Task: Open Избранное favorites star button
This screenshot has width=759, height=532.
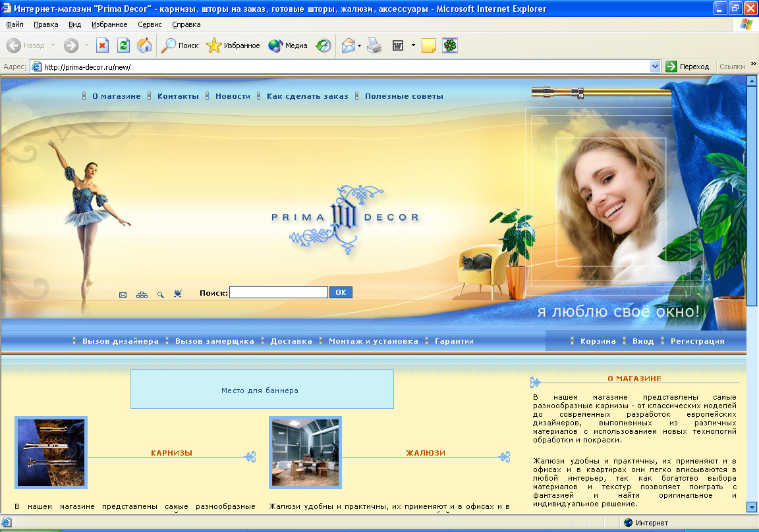Action: tap(233, 45)
